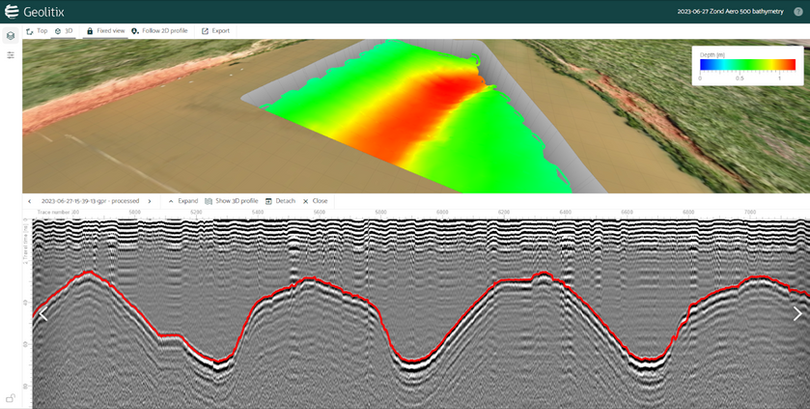Show 3D profile in the map

click(x=231, y=201)
